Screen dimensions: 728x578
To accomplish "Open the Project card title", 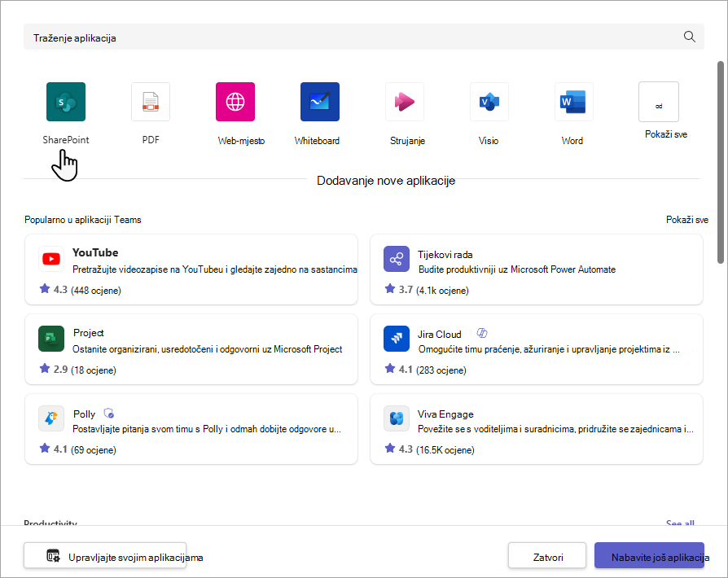I will (88, 333).
